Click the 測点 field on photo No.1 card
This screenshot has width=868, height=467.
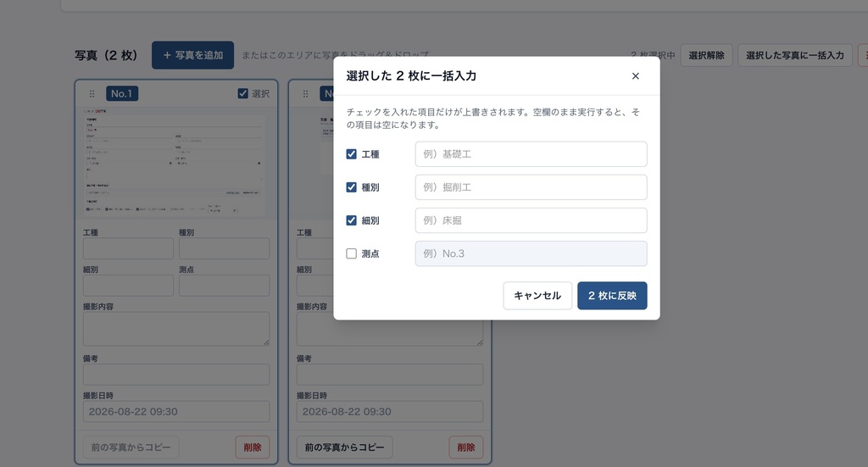224,286
